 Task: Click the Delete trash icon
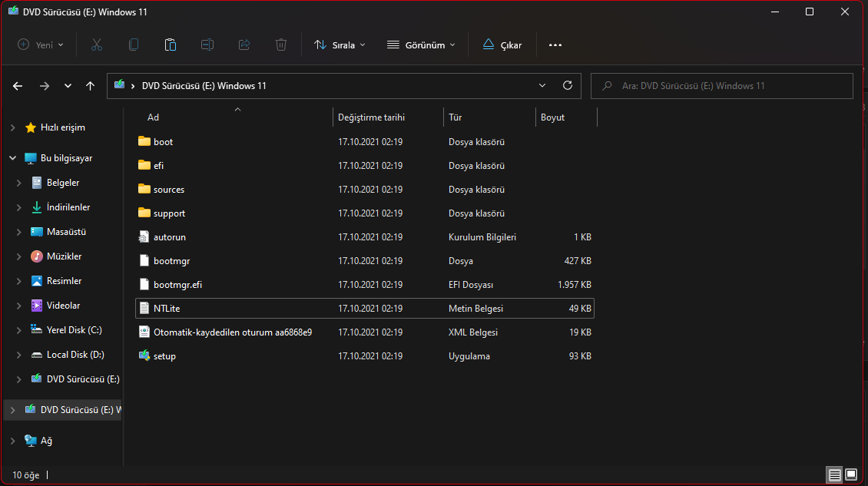pos(281,45)
